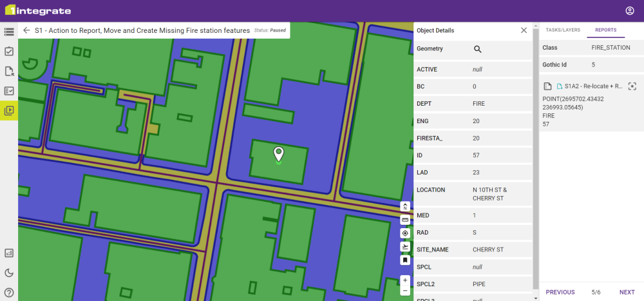Switch to the REPORTS tab
644x301 pixels.
[606, 30]
